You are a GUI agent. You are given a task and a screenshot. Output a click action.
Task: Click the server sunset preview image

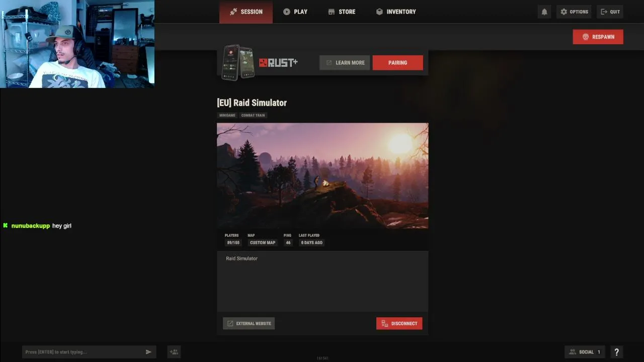click(323, 175)
